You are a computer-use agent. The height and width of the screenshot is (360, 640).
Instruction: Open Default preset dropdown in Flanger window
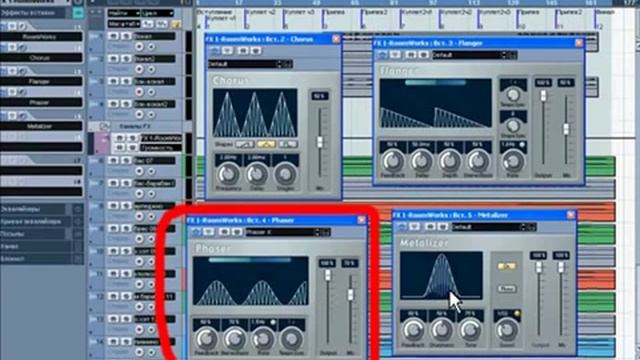474,55
